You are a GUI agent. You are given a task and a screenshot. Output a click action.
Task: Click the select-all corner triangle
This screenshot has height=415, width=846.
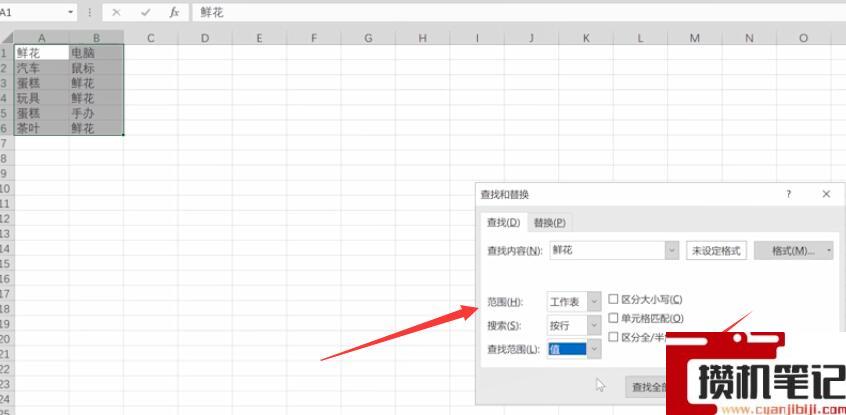point(7,38)
